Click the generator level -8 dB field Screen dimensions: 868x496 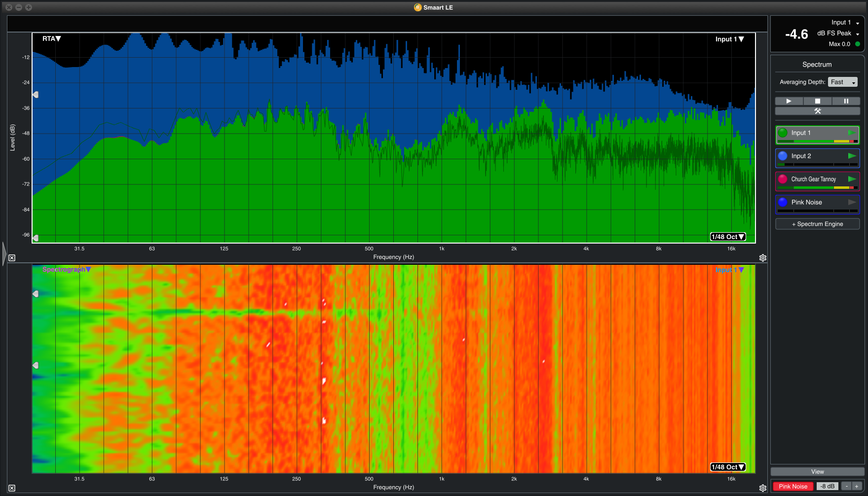pos(828,486)
